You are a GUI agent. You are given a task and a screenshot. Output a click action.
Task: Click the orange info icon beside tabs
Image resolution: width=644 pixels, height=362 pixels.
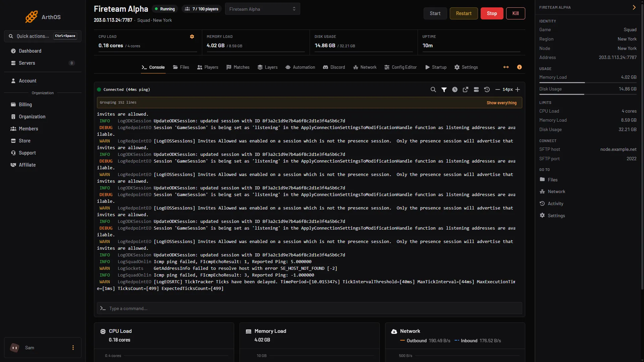point(520,67)
